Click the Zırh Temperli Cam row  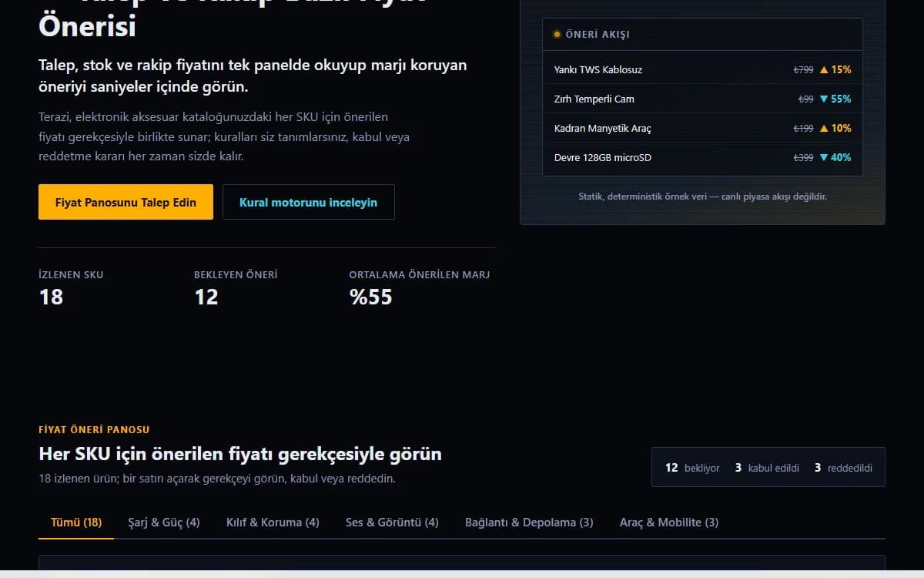pyautogui.click(x=702, y=99)
